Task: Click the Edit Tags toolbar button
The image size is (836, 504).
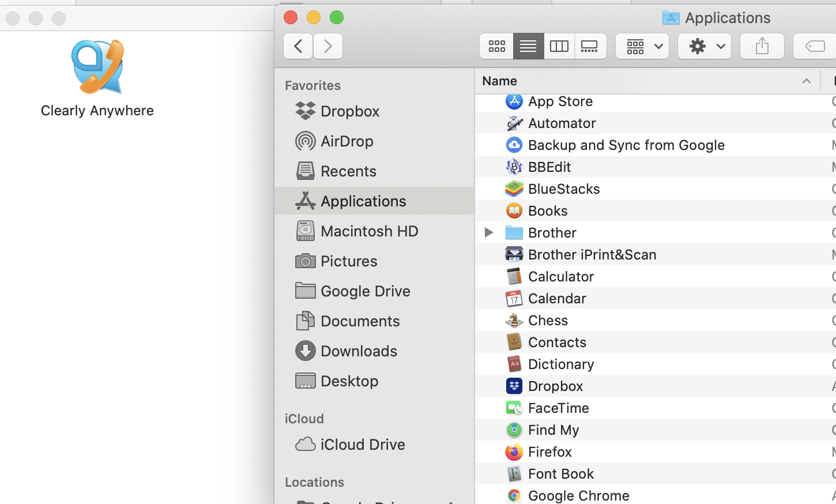Action: click(815, 46)
